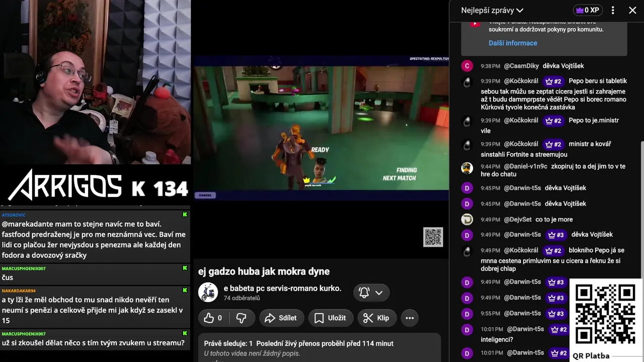Screen dimensions: 644x362
Task: Dislike the video with the thumbs-down button
Action: [x=242, y=318]
